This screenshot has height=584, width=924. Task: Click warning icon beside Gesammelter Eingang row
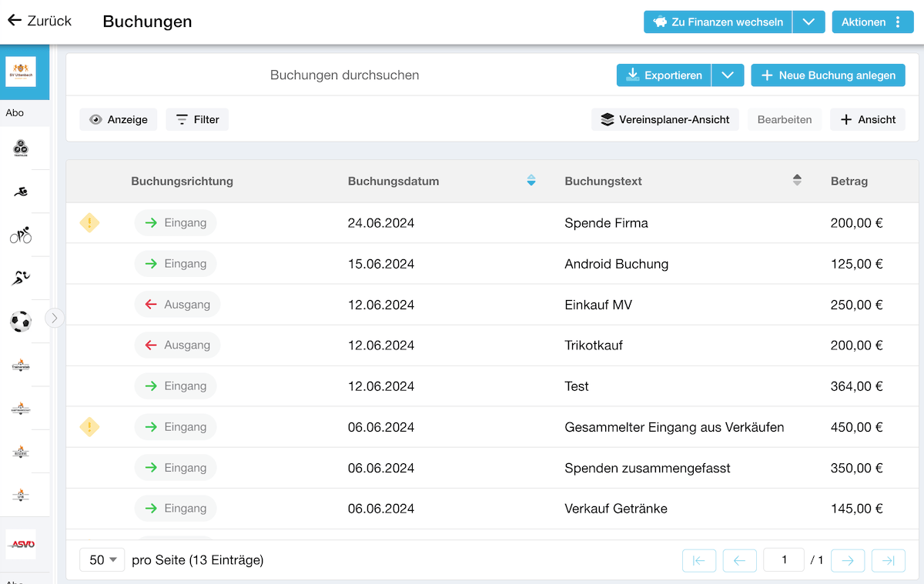coord(90,427)
